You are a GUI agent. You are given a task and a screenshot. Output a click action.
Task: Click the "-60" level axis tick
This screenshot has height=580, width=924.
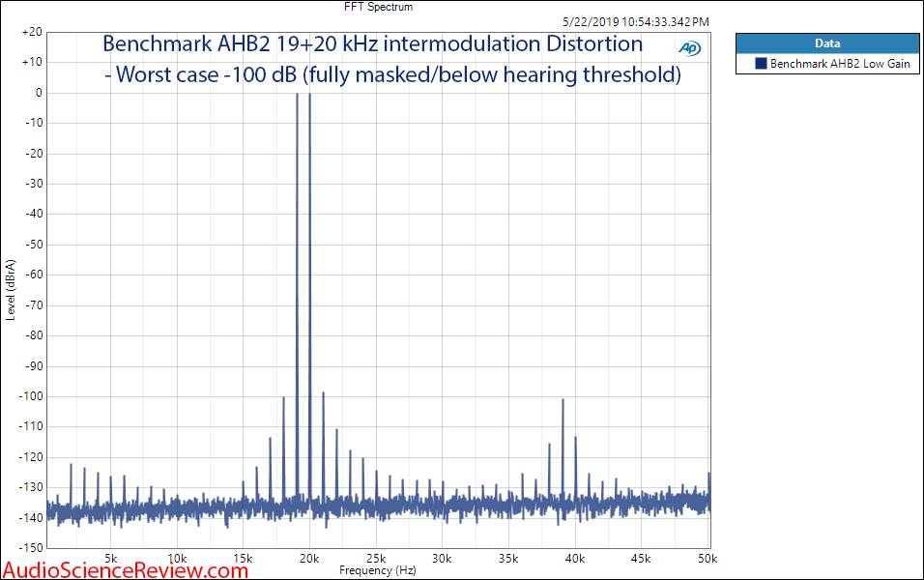(x=34, y=275)
